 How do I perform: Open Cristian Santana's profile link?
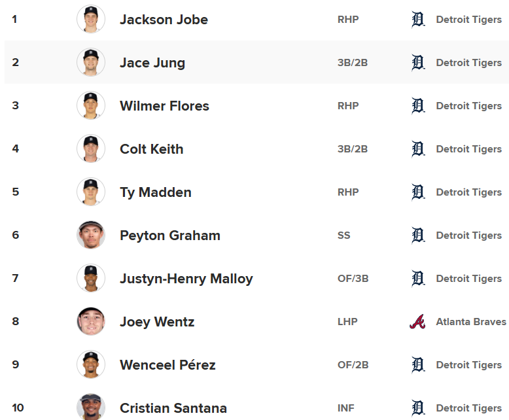(173, 408)
